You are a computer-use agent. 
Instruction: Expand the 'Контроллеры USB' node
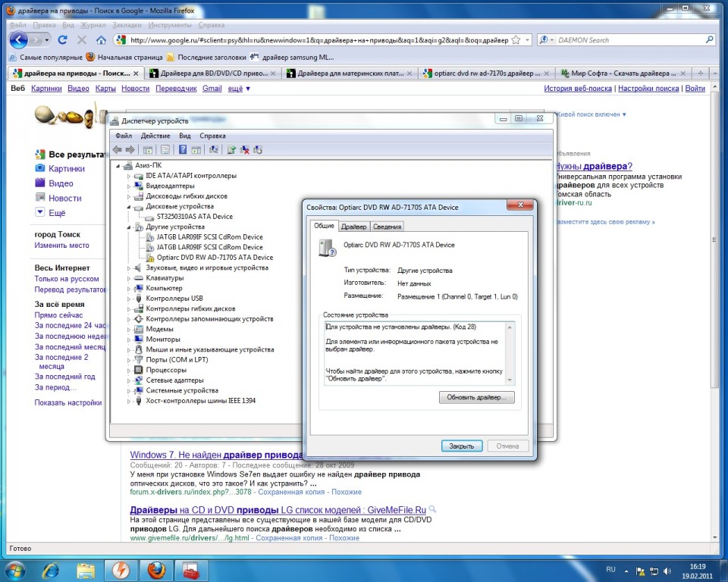point(129,299)
